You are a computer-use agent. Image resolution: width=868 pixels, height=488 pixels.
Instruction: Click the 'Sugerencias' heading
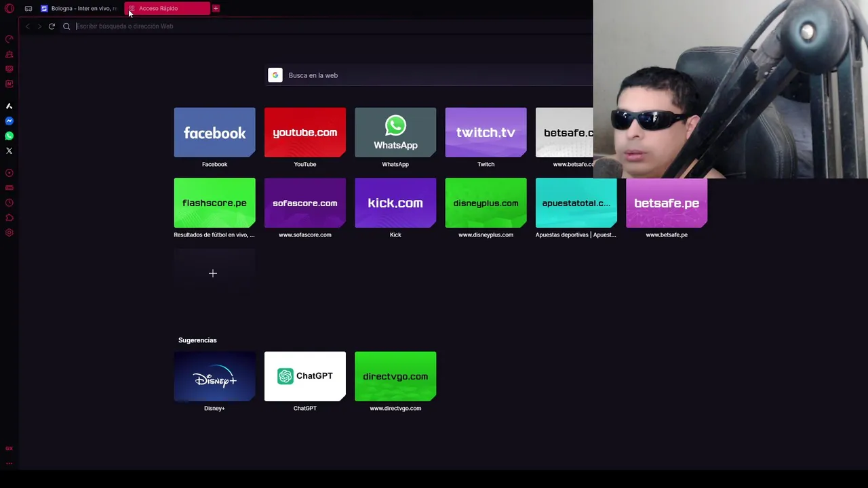(197, 340)
